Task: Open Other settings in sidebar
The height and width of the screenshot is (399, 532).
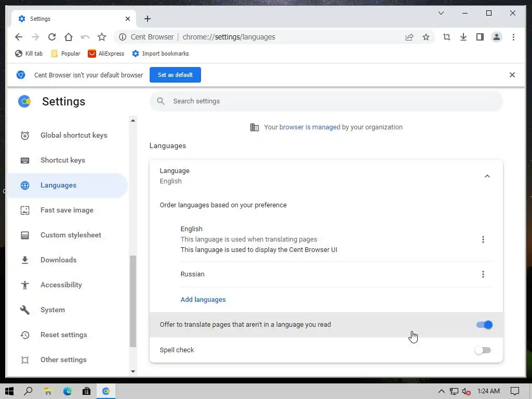Action: pyautogui.click(x=68, y=360)
